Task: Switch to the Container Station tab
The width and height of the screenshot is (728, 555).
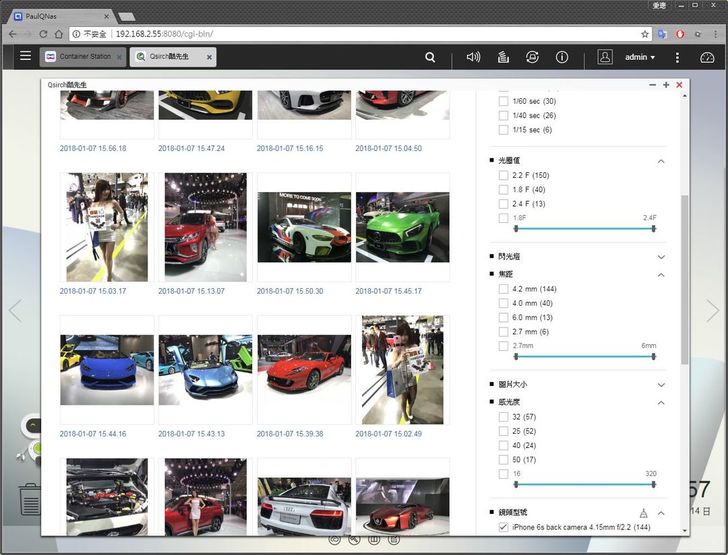Action: (81, 57)
